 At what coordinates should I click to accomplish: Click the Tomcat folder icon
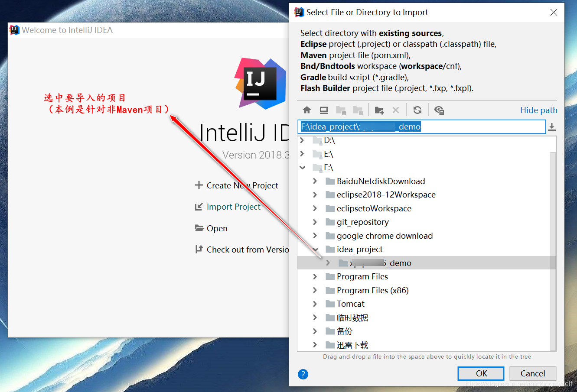330,304
